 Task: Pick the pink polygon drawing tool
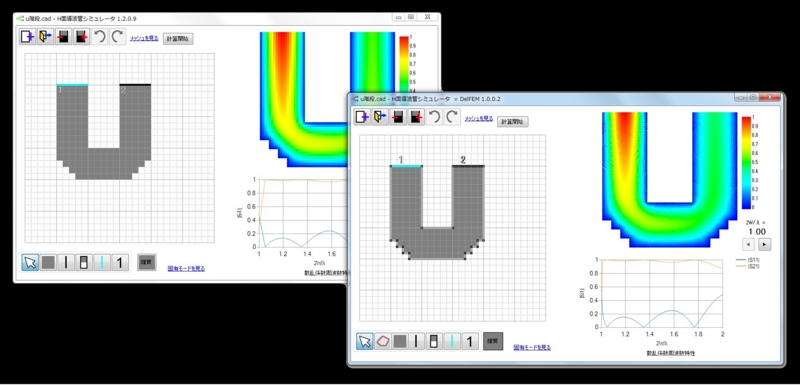point(382,341)
